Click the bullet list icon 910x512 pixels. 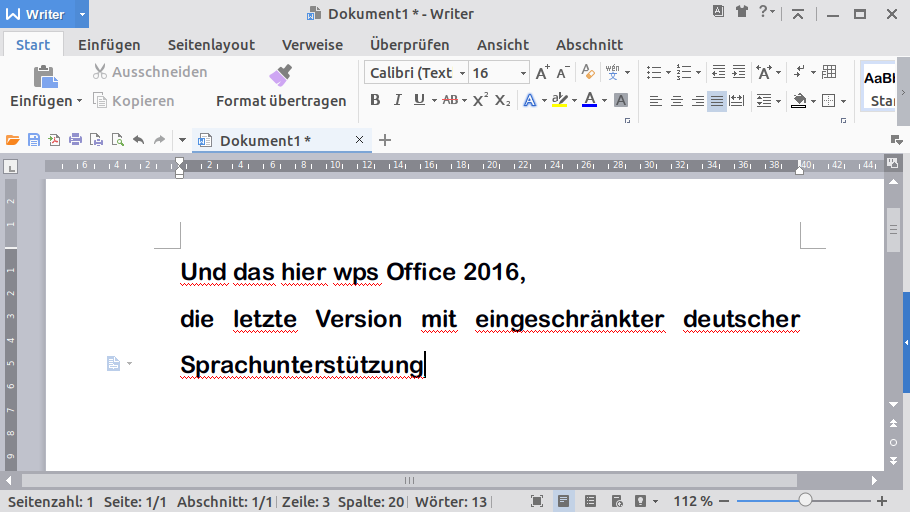click(x=654, y=72)
